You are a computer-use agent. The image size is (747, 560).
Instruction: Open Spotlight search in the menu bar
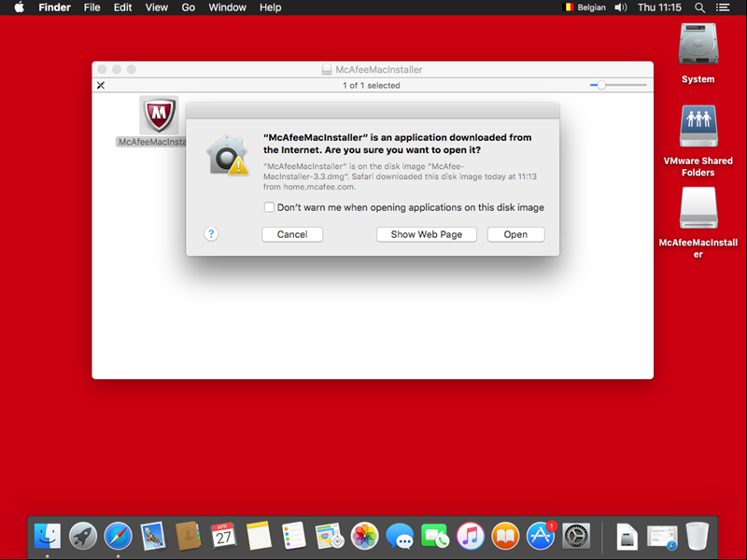pyautogui.click(x=699, y=7)
